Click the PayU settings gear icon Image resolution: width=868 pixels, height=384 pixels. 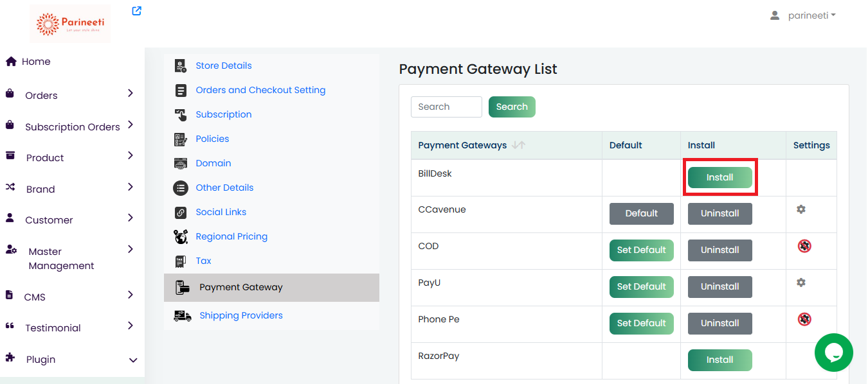[800, 283]
